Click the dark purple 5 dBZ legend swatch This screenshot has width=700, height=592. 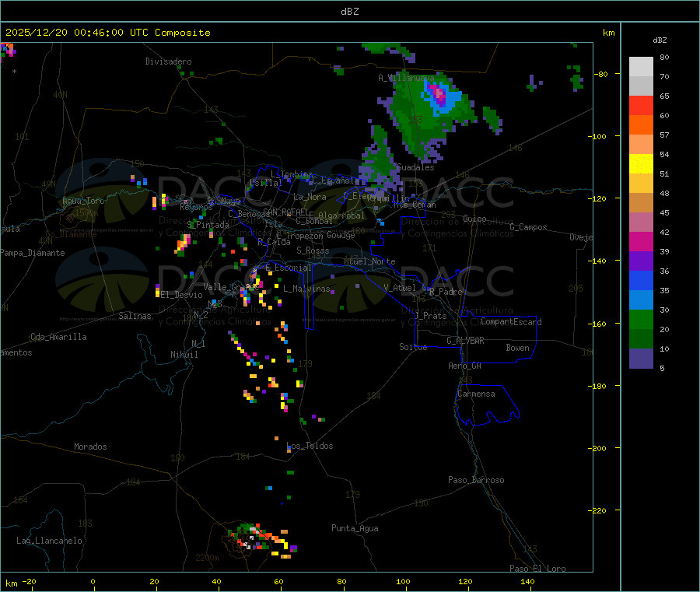[641, 359]
